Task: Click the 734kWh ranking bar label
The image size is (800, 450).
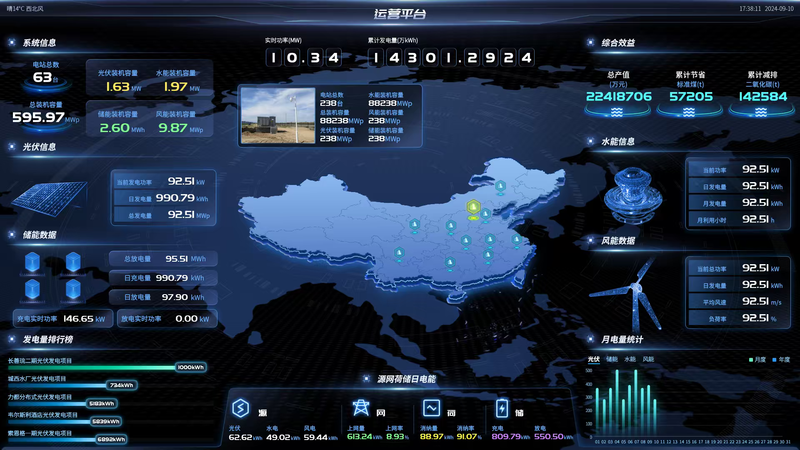Action: (121, 385)
